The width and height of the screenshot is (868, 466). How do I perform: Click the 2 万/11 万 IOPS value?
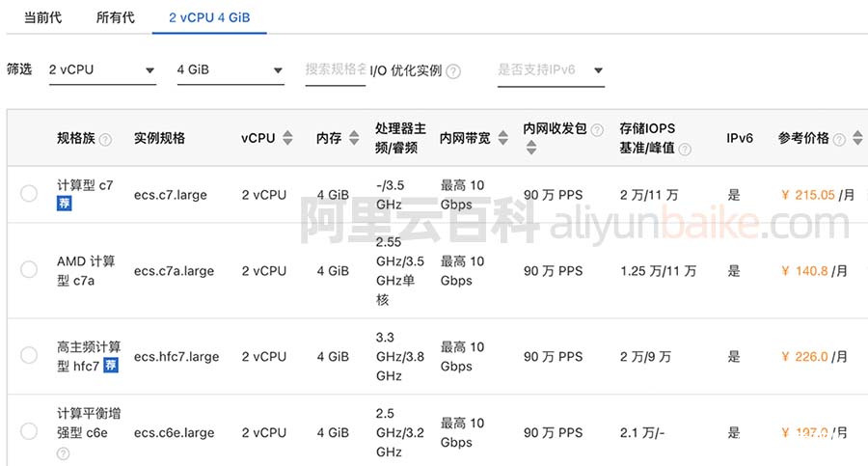point(649,195)
